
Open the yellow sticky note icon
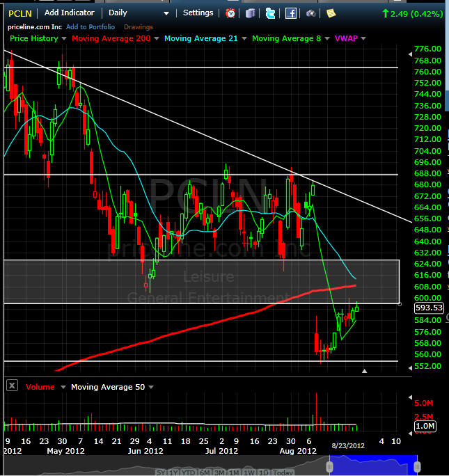point(331,13)
